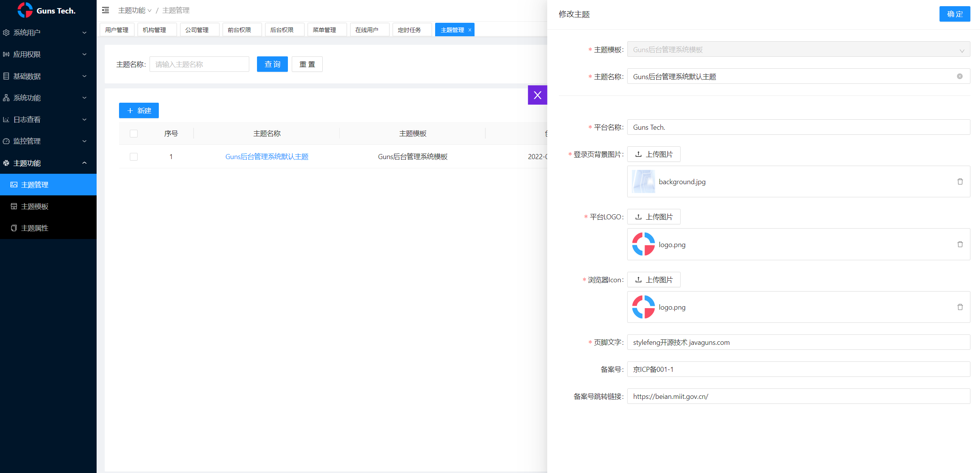The height and width of the screenshot is (473, 980).
Task: Open the 主题模板 dropdown selector
Action: (798, 50)
